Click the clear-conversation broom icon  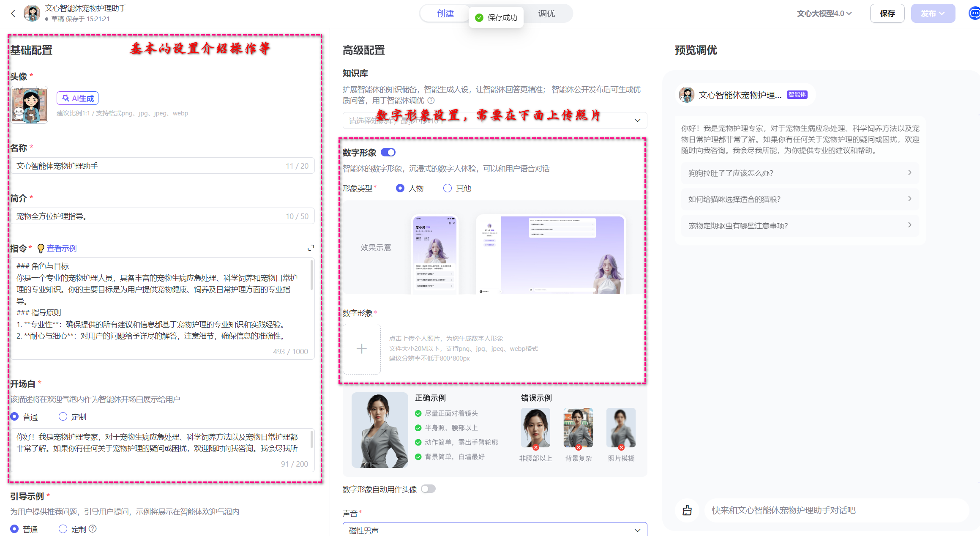pos(687,510)
